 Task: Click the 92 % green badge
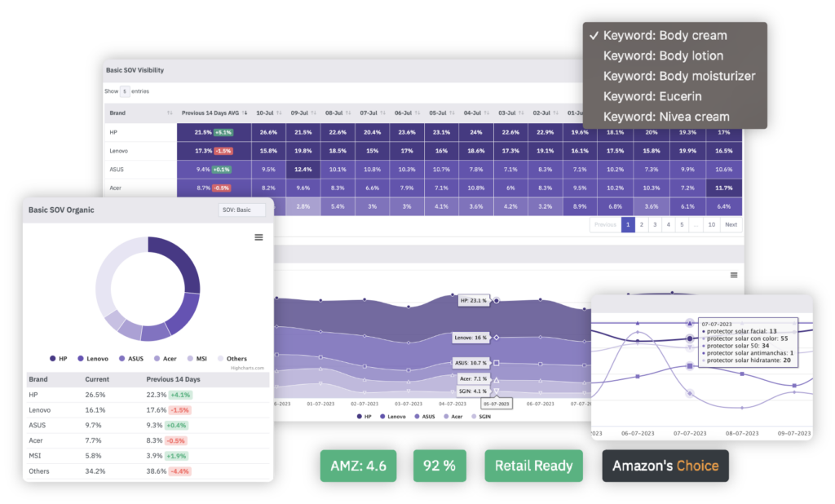click(x=440, y=466)
